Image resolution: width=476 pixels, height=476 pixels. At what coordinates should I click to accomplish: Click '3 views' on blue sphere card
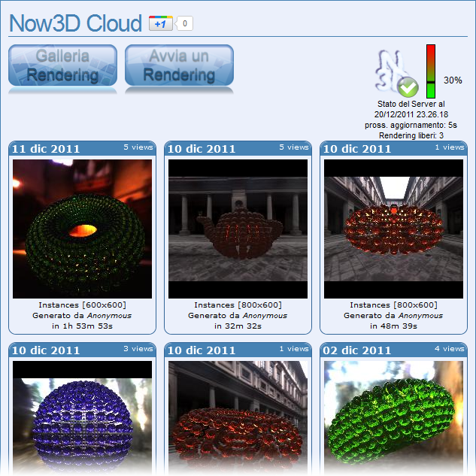[138, 348]
